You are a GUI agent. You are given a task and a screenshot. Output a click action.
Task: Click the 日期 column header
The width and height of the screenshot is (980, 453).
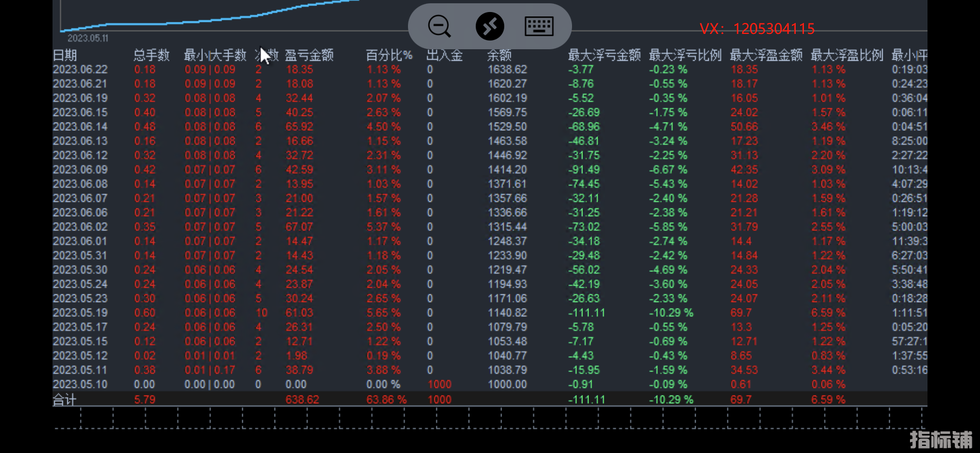click(x=65, y=55)
